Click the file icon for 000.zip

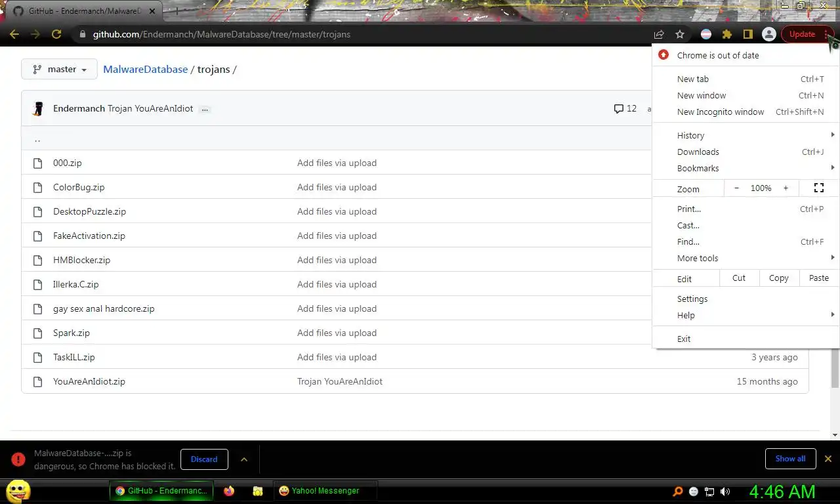pos(38,163)
